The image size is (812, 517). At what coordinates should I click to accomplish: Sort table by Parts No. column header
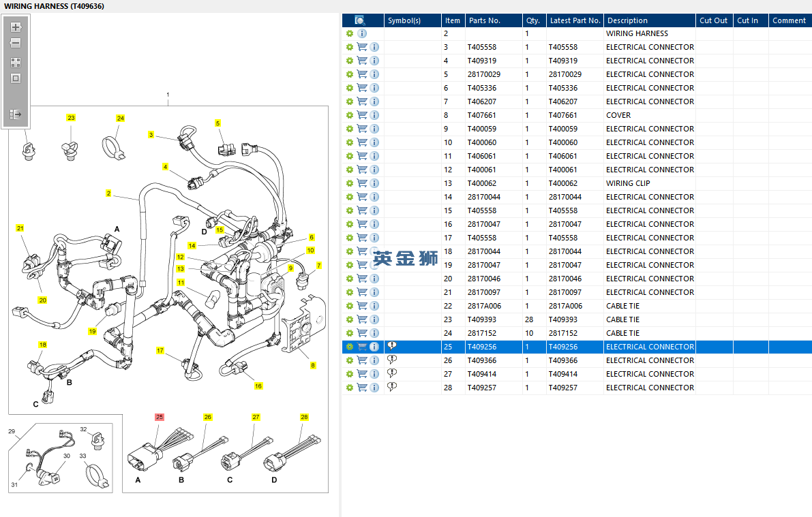tap(484, 20)
